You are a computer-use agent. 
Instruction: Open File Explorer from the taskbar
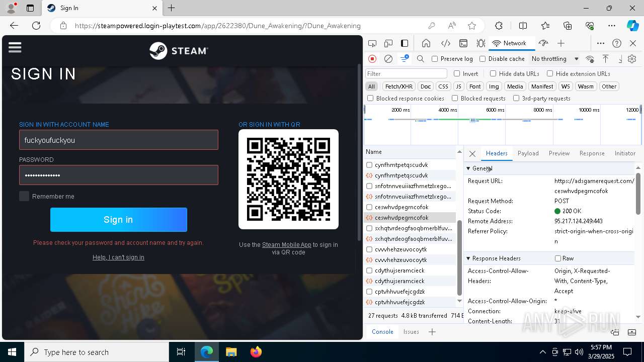[x=231, y=352]
